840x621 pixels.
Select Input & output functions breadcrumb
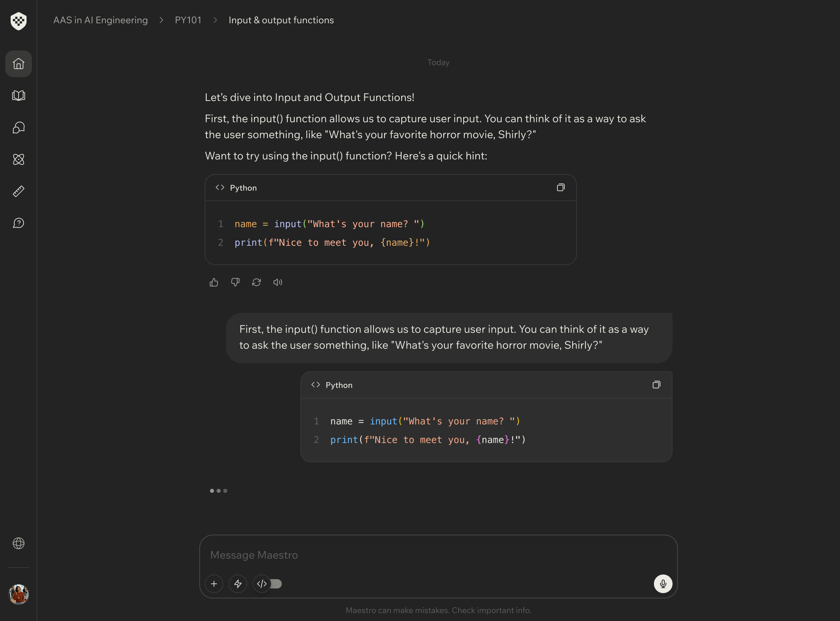[x=281, y=20]
